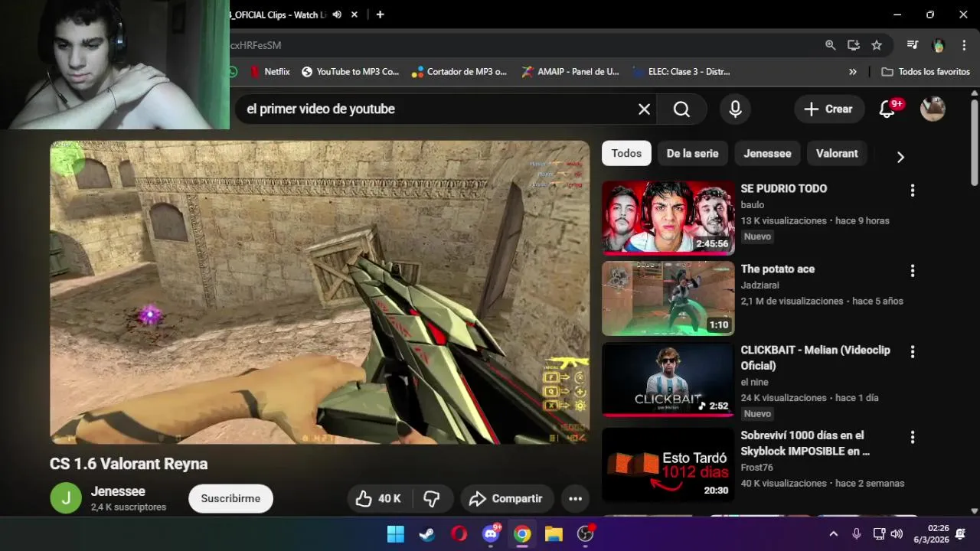Open options menu for CLICKBAIT Melian video
980x551 pixels.
(912, 351)
